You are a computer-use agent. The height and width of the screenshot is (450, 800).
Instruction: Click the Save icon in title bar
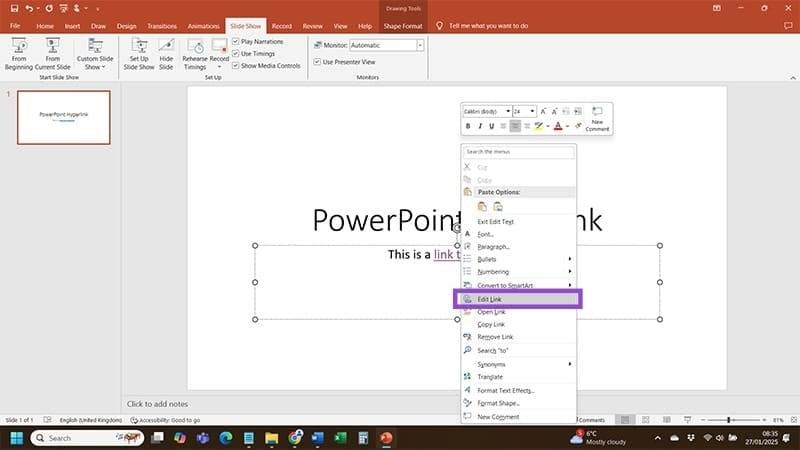[14, 8]
